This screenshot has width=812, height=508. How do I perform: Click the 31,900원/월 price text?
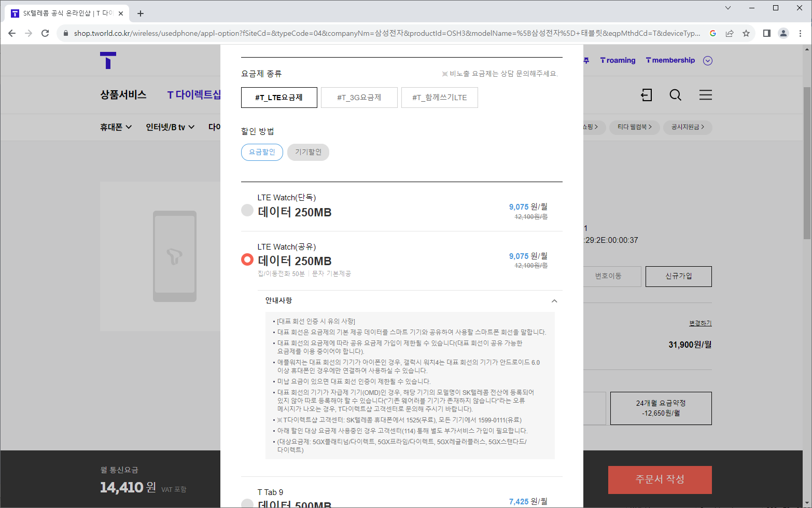(x=690, y=345)
